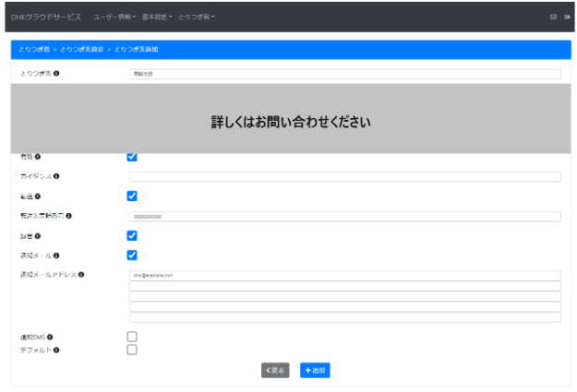The image size is (577, 392).
Task: Tick the デフォルト checkbox
Action: point(132,350)
